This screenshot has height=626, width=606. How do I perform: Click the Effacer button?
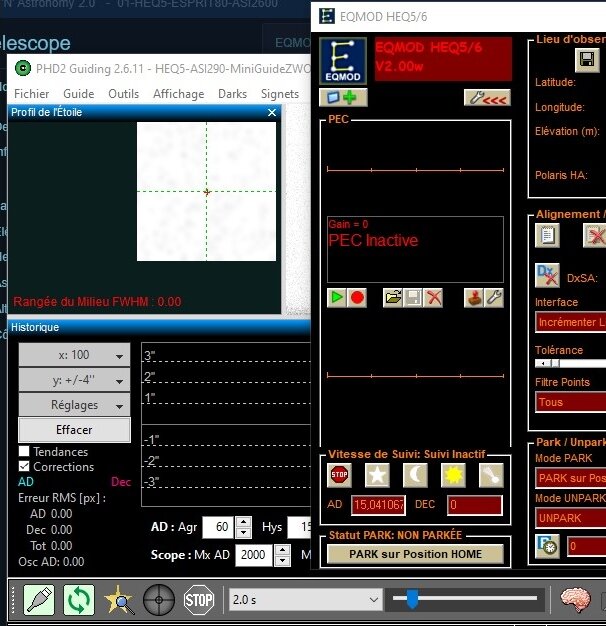click(74, 430)
